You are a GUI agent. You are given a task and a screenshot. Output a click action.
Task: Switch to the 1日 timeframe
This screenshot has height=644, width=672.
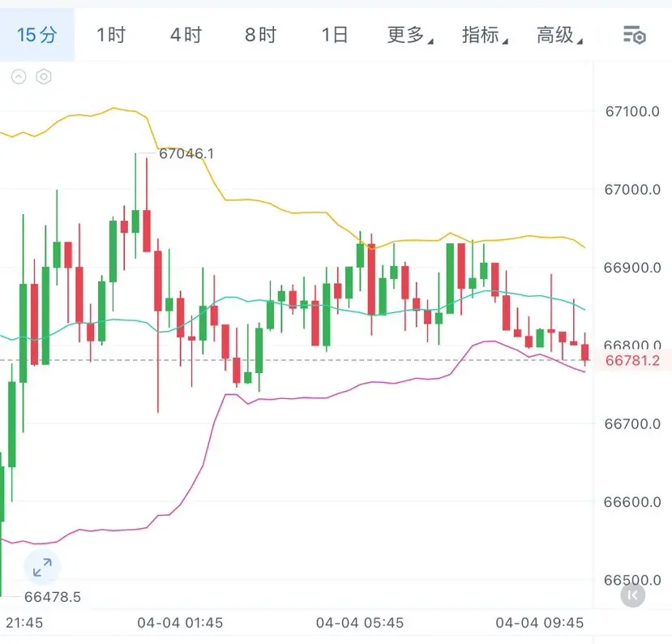335,35
